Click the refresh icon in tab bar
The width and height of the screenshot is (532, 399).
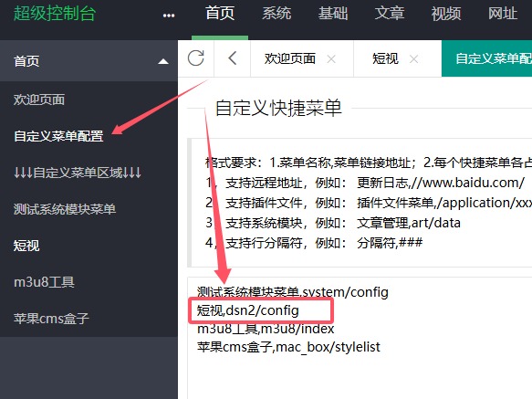tap(196, 58)
